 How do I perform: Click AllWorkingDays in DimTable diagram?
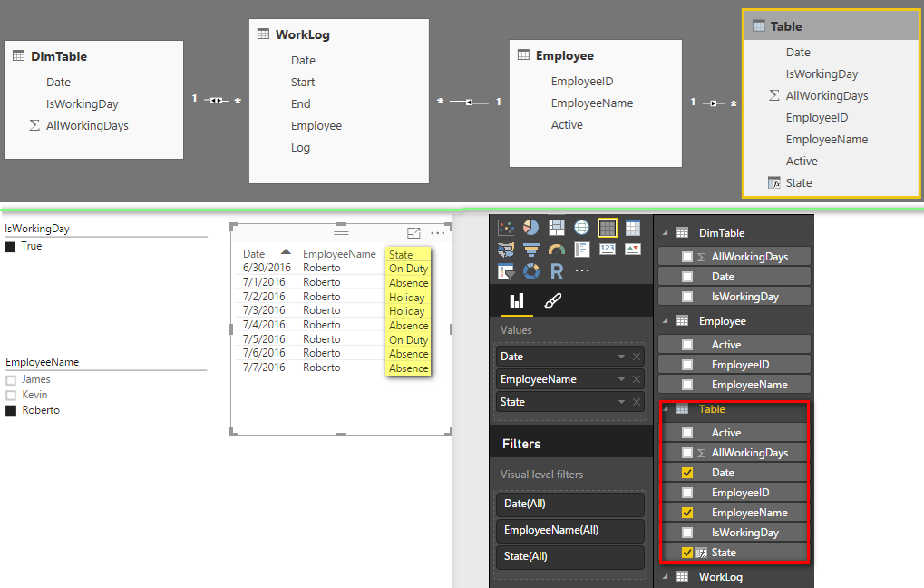click(x=87, y=125)
